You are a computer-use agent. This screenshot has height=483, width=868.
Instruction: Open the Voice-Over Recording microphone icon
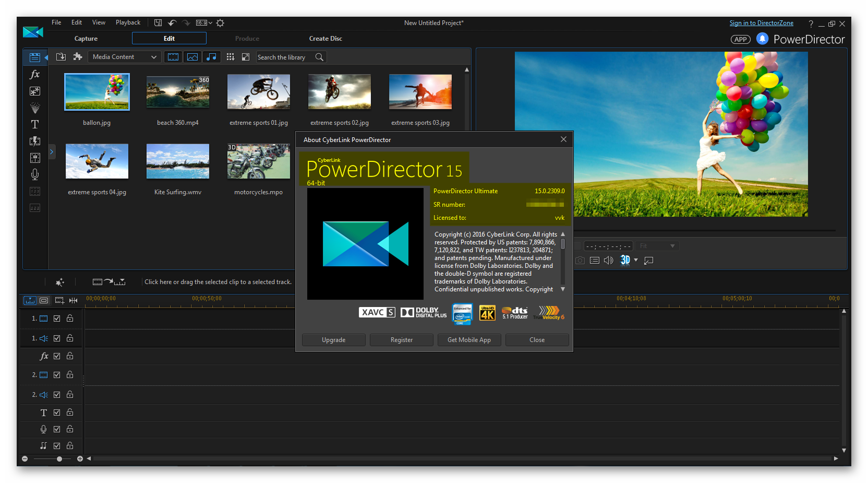click(34, 174)
